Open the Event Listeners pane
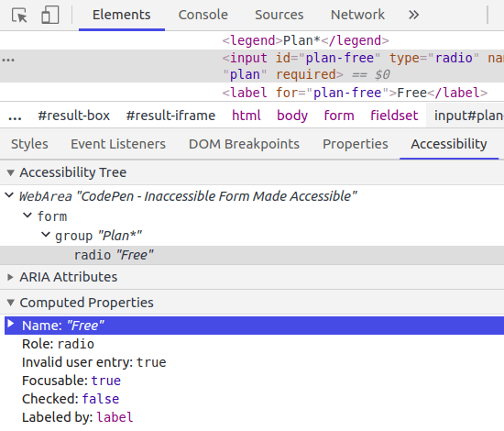This screenshot has width=504, height=431. (118, 144)
